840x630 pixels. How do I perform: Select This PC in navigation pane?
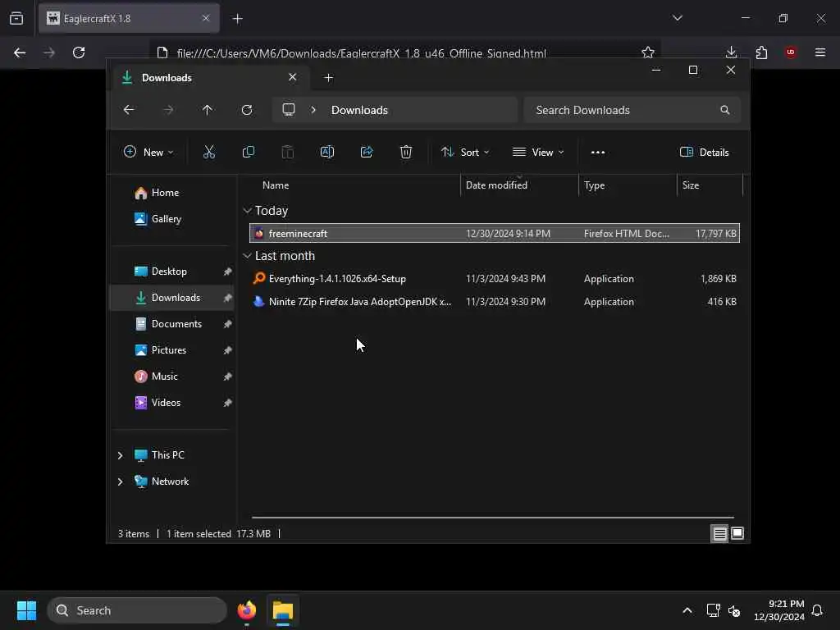coord(167,454)
